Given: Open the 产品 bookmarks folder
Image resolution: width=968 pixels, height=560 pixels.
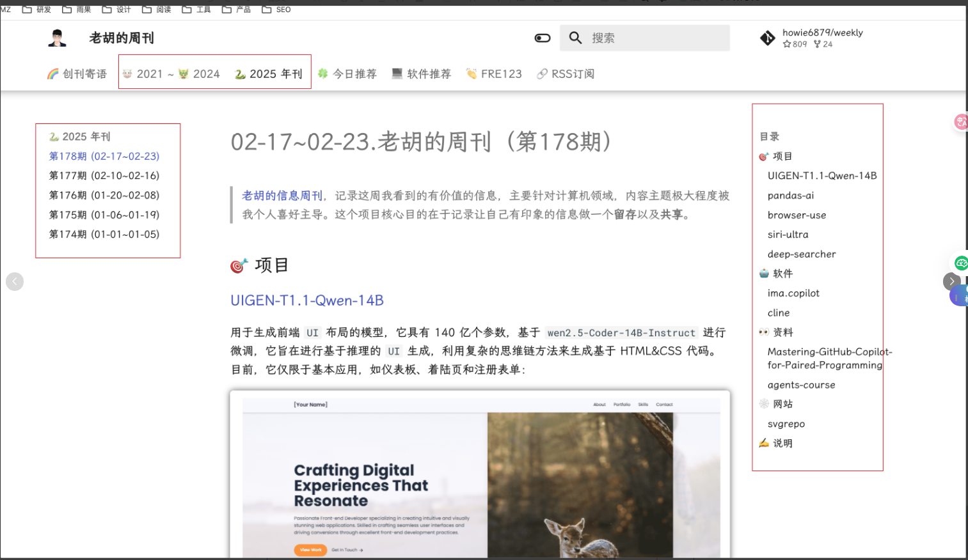Looking at the screenshot, I should point(236,10).
